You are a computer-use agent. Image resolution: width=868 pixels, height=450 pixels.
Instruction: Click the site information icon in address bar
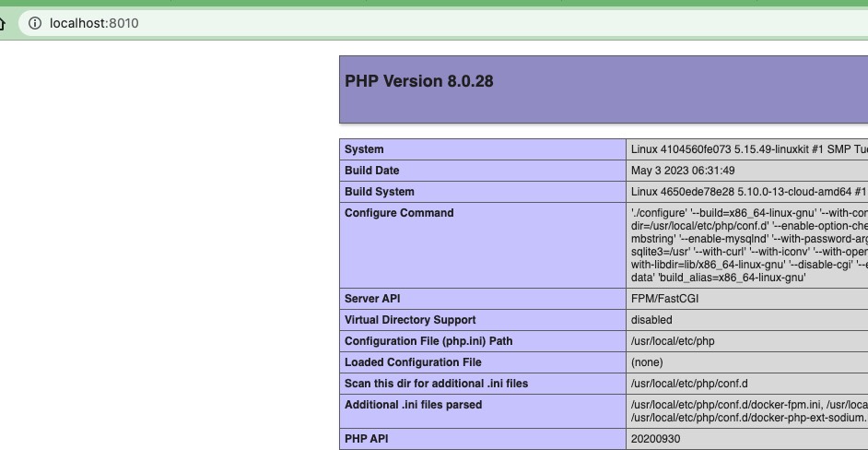point(35,23)
